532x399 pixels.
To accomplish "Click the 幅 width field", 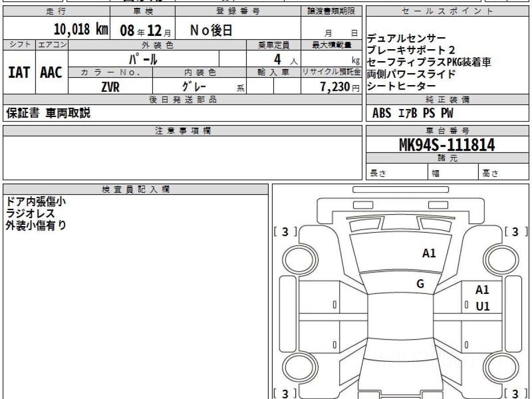I will [x=453, y=172].
